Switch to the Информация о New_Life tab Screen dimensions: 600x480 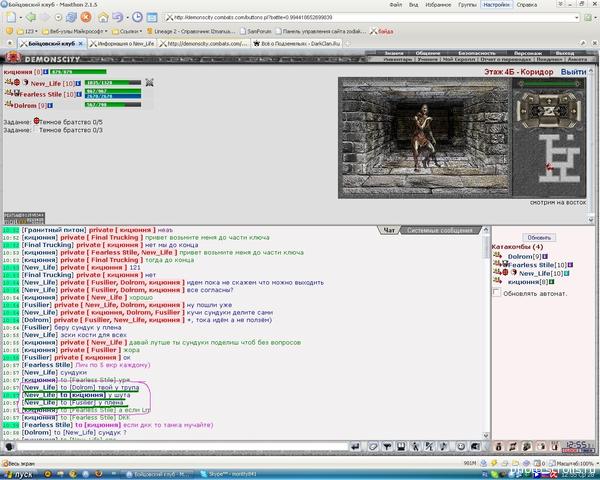point(122,44)
